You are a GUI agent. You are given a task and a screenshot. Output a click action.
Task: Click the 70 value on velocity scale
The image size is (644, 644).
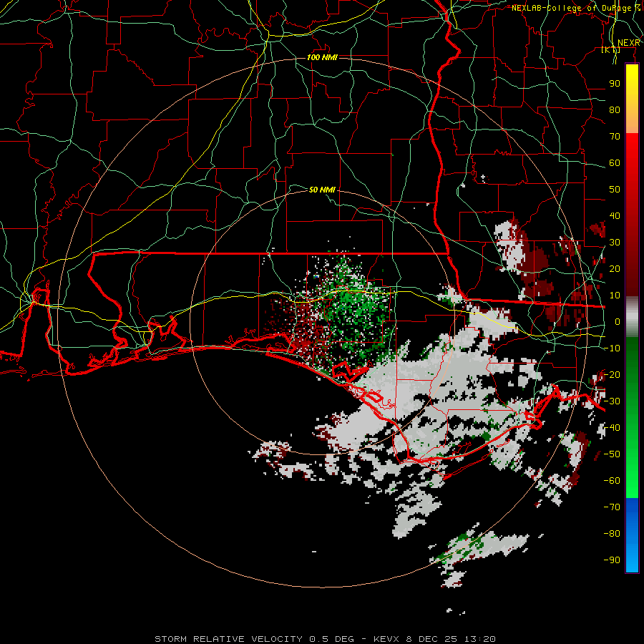click(615, 137)
